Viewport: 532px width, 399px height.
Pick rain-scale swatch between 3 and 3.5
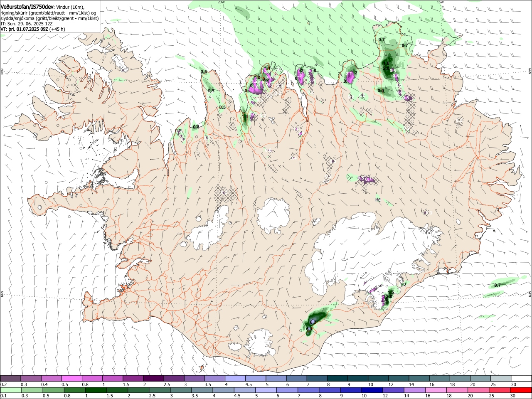pos(181,390)
